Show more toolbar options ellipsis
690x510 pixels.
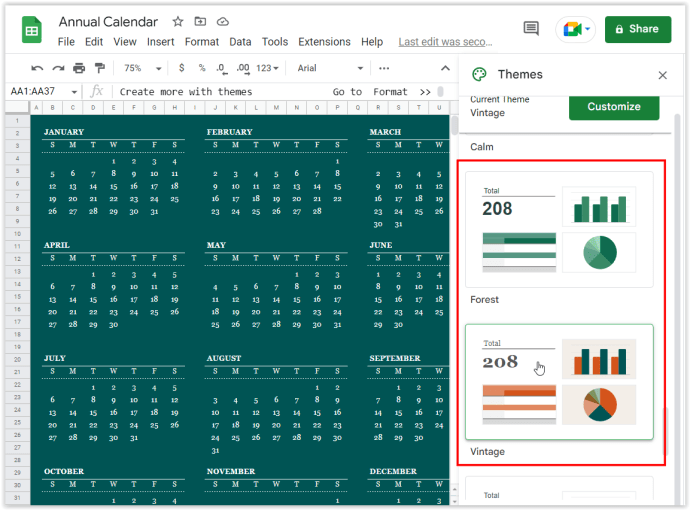[384, 68]
